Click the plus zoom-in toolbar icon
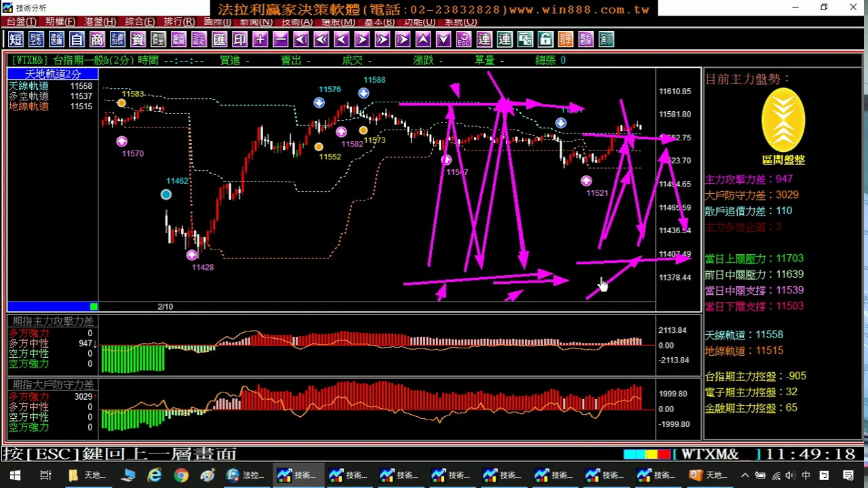 point(260,39)
